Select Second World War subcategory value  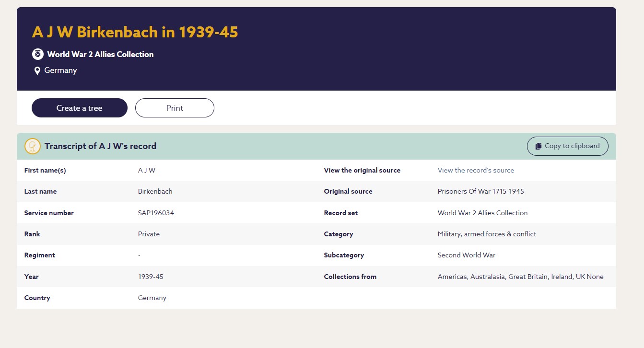tap(466, 255)
